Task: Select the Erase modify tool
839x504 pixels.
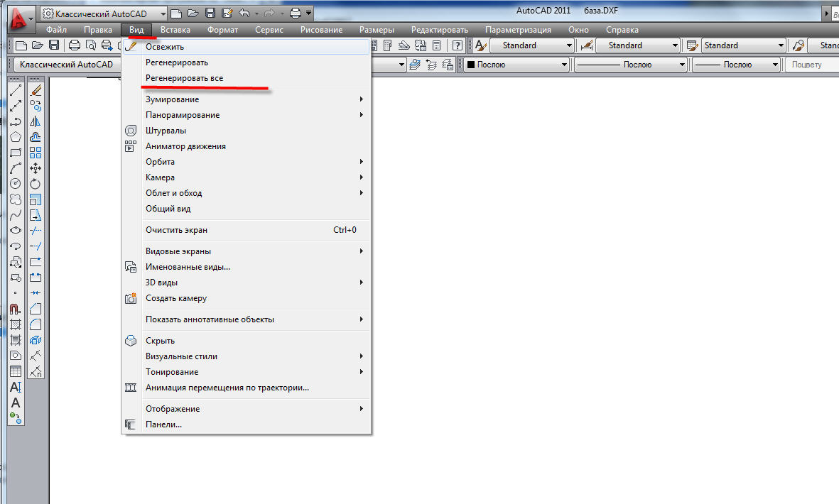Action: 36,90
